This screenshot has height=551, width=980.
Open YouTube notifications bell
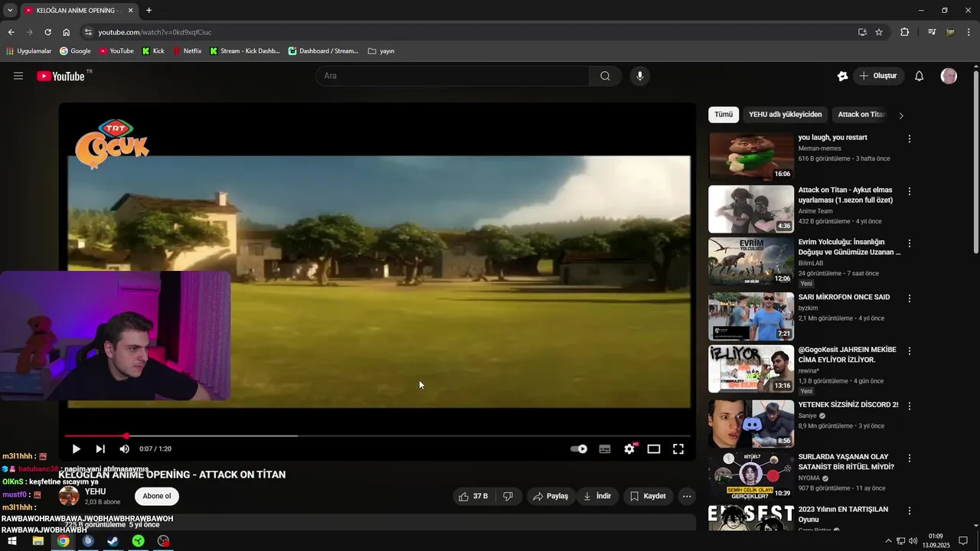[919, 76]
